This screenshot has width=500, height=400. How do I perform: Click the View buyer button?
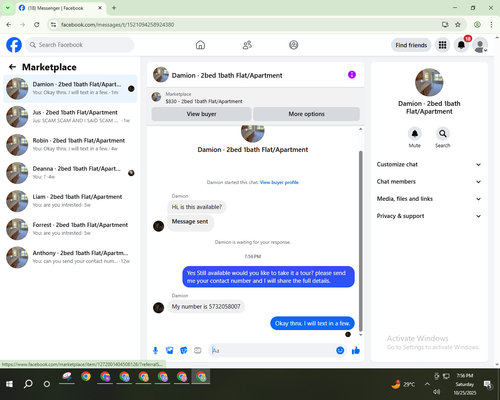tap(201, 114)
